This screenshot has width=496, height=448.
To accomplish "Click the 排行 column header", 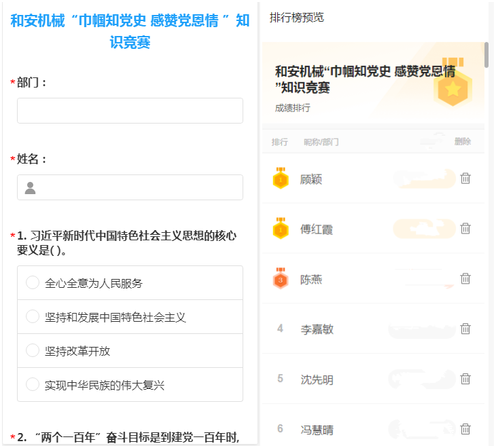I will [280, 142].
